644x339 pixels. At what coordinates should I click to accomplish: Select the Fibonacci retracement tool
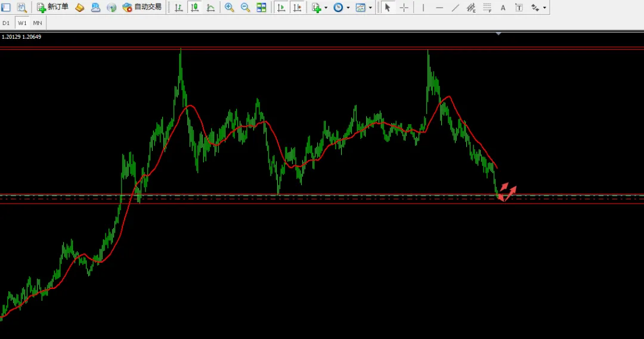pyautogui.click(x=487, y=7)
